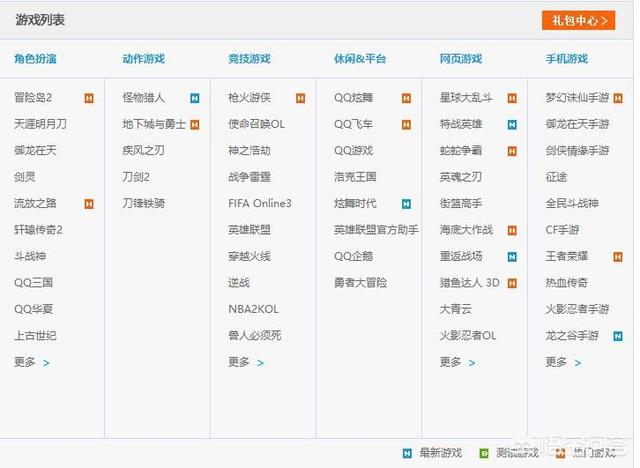Expand 更多 under the 网页游戏 column
640x468 pixels.
pyautogui.click(x=457, y=362)
